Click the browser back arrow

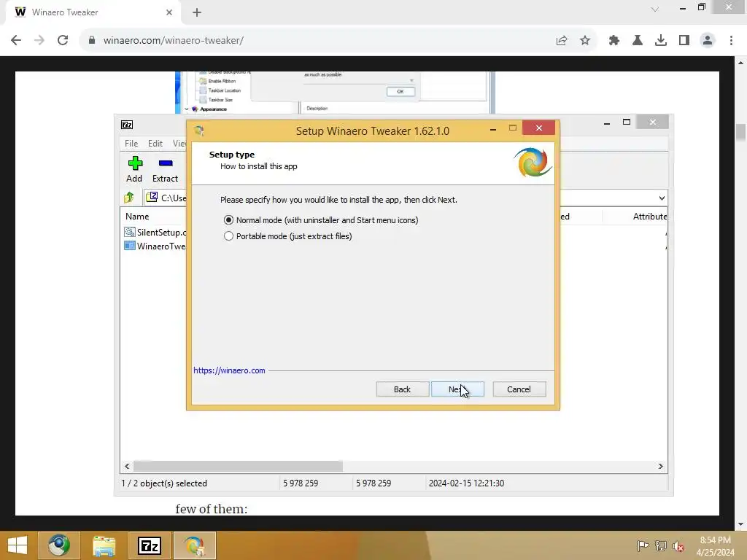16,40
